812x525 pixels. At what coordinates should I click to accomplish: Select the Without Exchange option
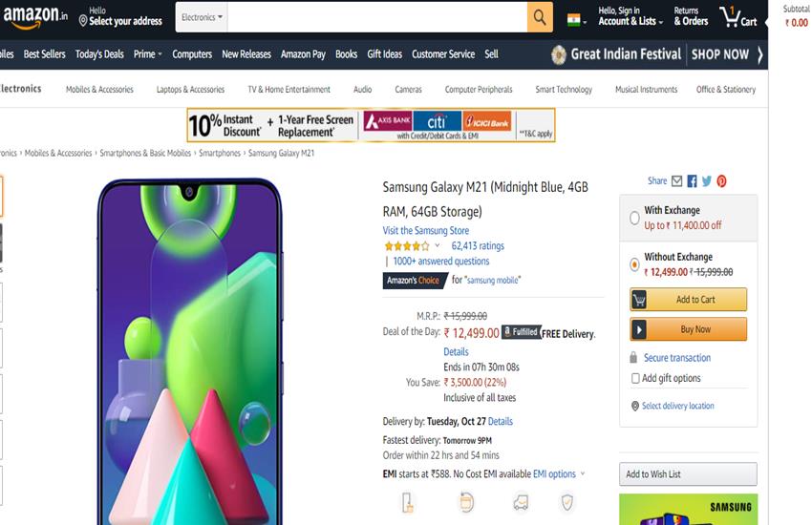[634, 264]
